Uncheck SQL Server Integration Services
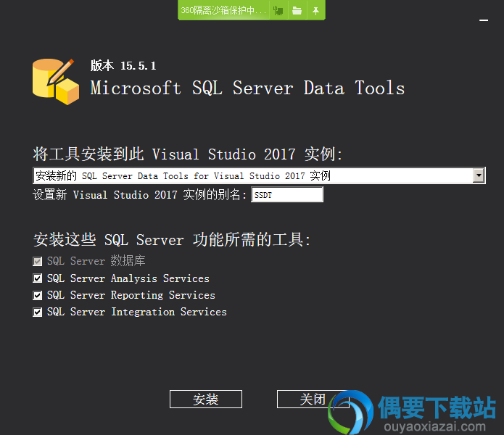 click(37, 312)
